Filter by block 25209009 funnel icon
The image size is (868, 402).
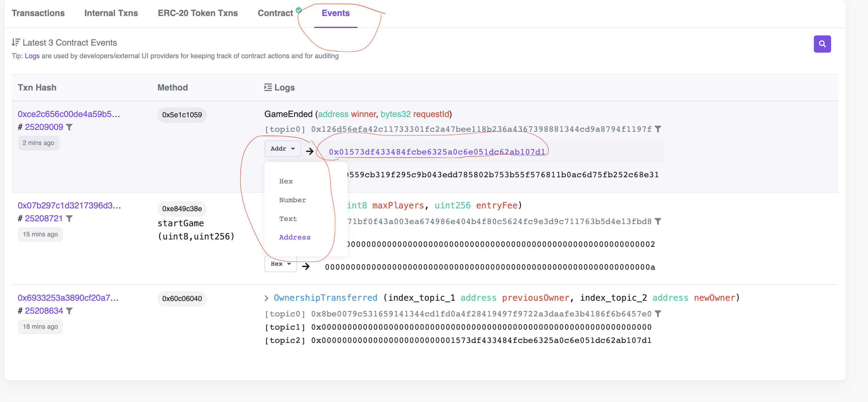point(70,127)
